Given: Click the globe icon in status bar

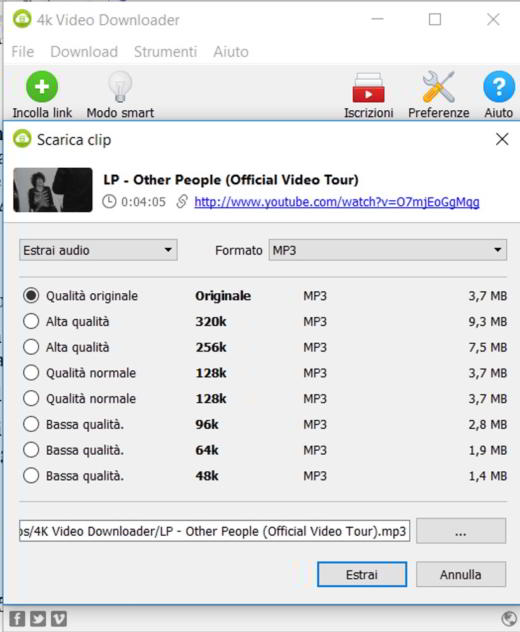Looking at the screenshot, I should point(509,618).
